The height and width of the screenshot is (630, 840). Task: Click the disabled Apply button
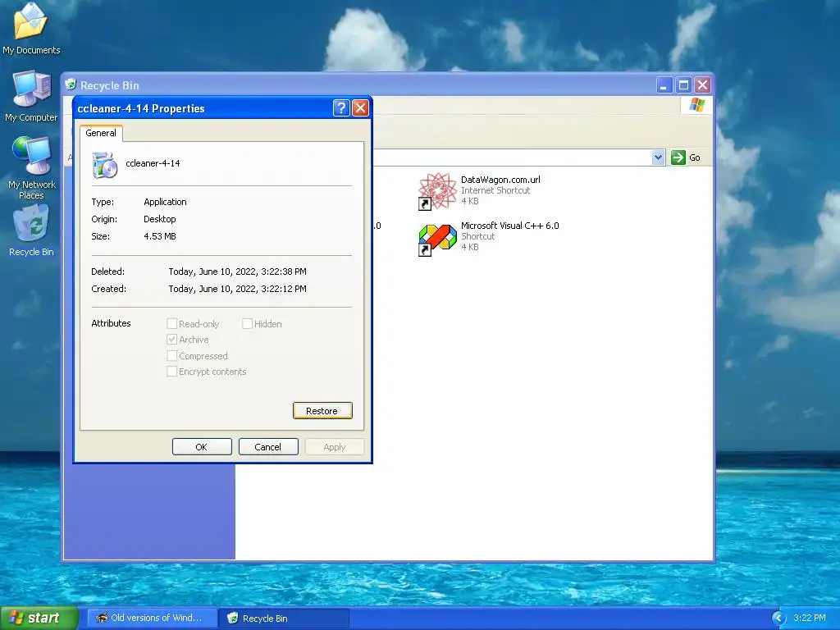(x=335, y=447)
